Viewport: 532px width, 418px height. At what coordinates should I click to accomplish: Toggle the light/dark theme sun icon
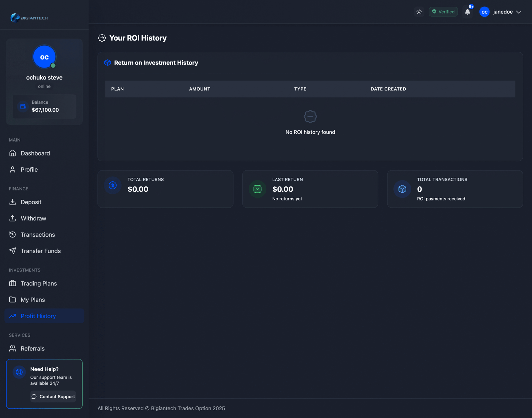pos(419,12)
